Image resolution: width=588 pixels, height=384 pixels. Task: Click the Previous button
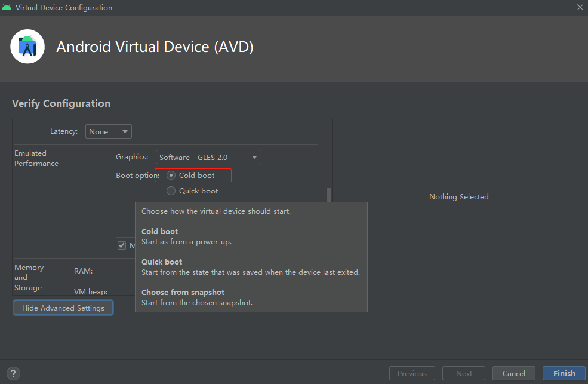click(412, 373)
